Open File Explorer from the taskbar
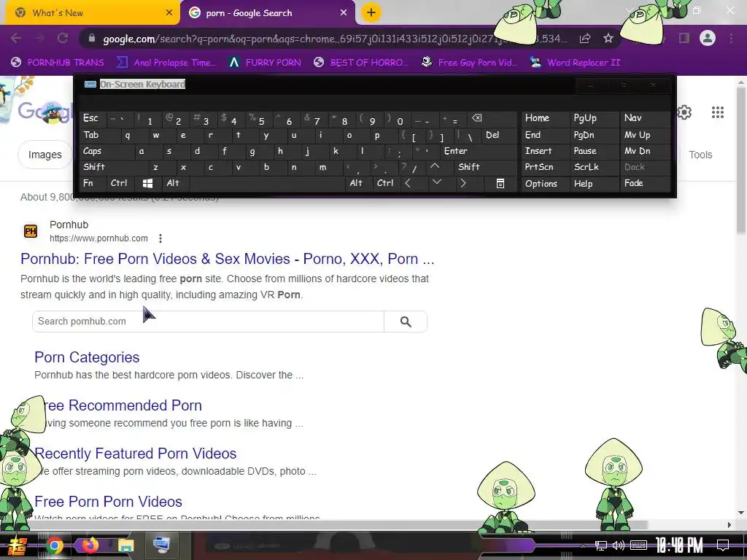This screenshot has height=560, width=747. click(125, 545)
